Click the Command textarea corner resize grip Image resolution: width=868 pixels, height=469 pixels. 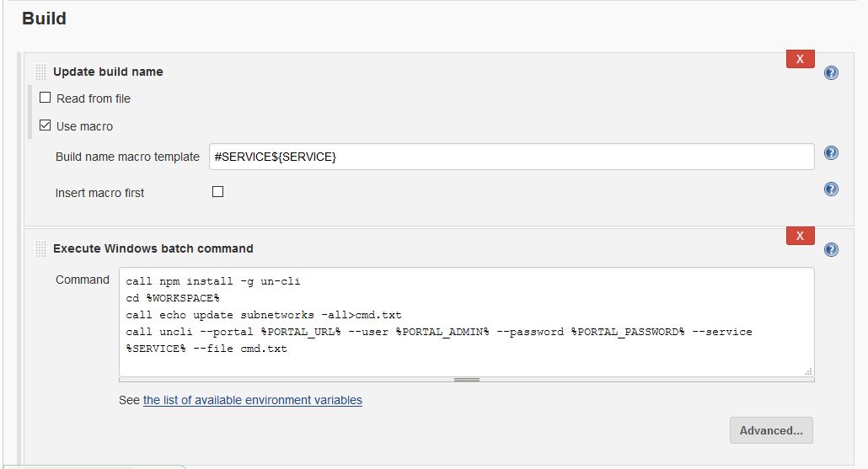[x=808, y=371]
